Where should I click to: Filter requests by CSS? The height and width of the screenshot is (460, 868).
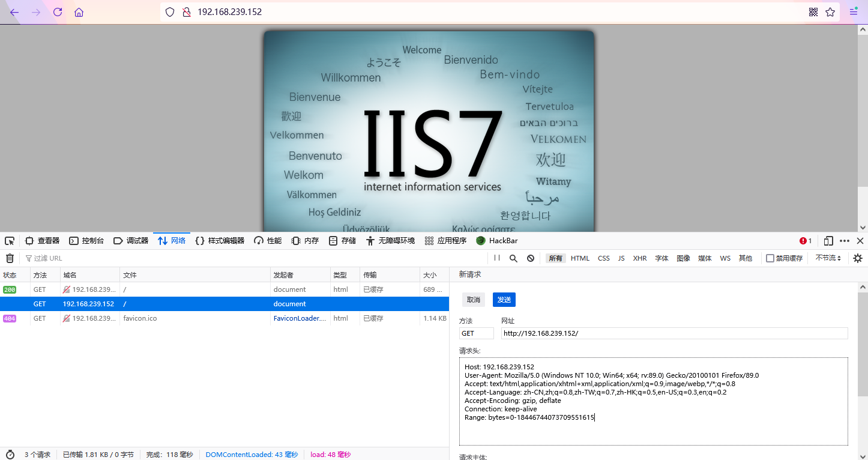click(x=604, y=258)
